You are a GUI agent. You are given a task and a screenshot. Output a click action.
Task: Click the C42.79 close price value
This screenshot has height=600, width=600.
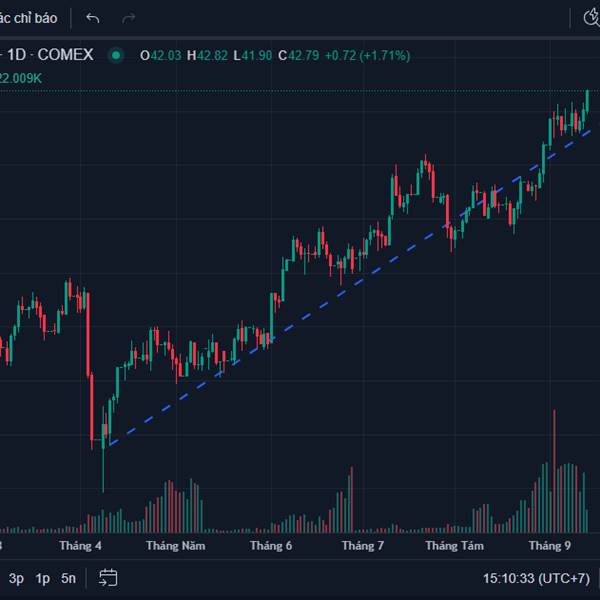298,56
